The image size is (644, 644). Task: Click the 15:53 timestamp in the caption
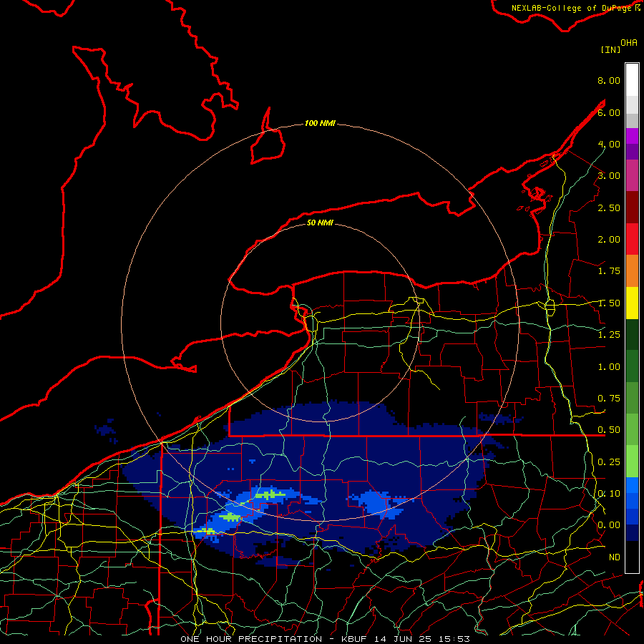click(x=453, y=639)
